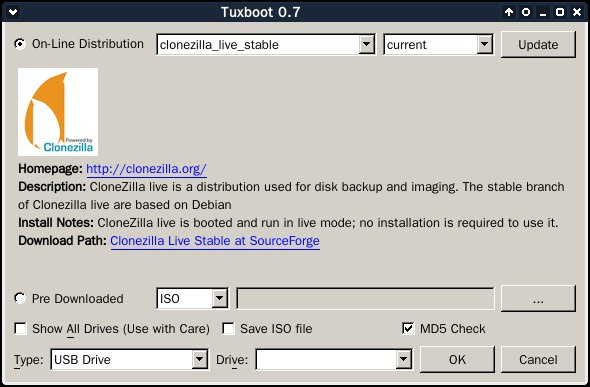Screen dimensions: 590x387
Task: Open Clonezilla Live Stable at SourceForge link
Action: 215,241
